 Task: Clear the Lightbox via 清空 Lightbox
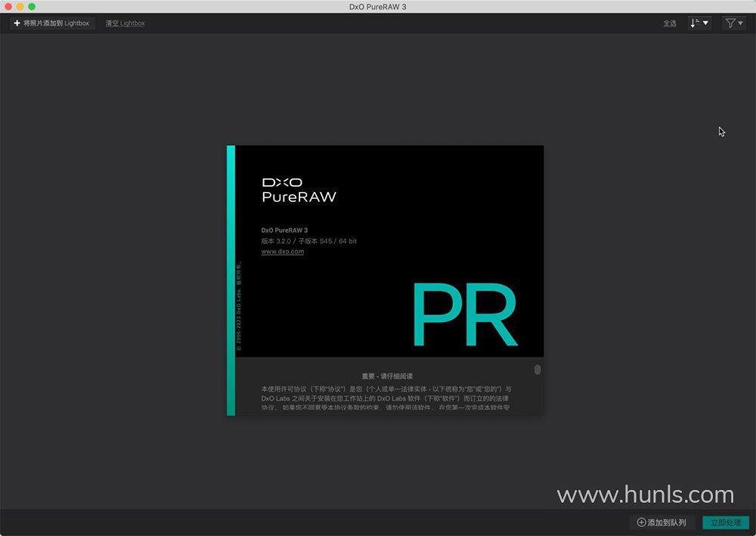click(125, 23)
